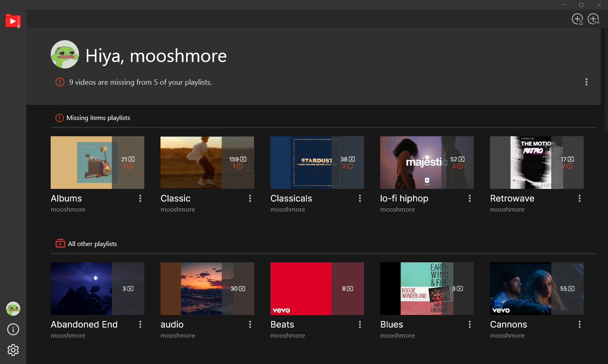Click the Albums playlist title
Screen dimensions: 608x364
coord(66,198)
